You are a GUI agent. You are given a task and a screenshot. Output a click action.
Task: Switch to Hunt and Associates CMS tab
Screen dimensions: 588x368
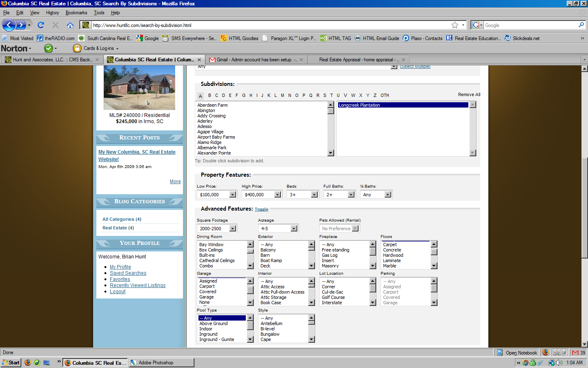coord(52,60)
